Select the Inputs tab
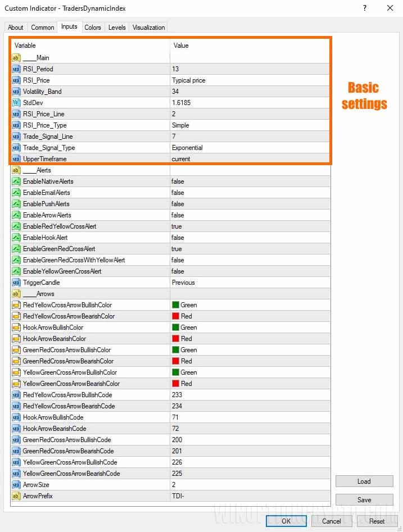Viewport: 403px width, 532px height. (69, 26)
